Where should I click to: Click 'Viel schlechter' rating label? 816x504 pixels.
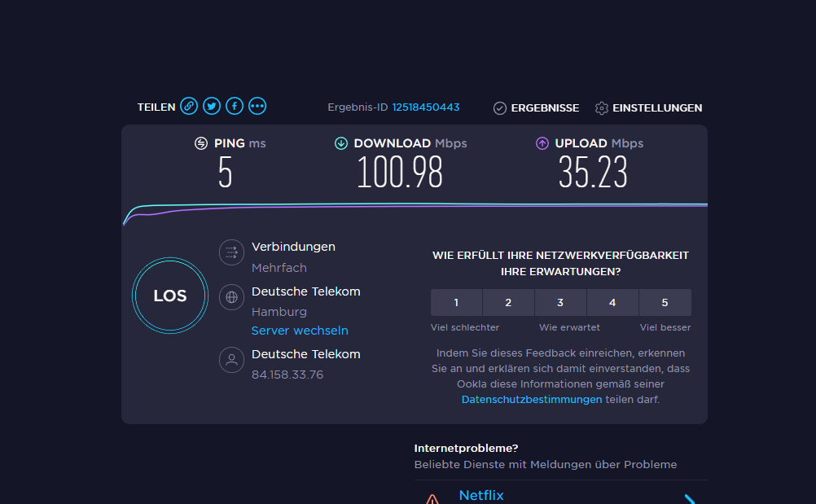pyautogui.click(x=465, y=327)
